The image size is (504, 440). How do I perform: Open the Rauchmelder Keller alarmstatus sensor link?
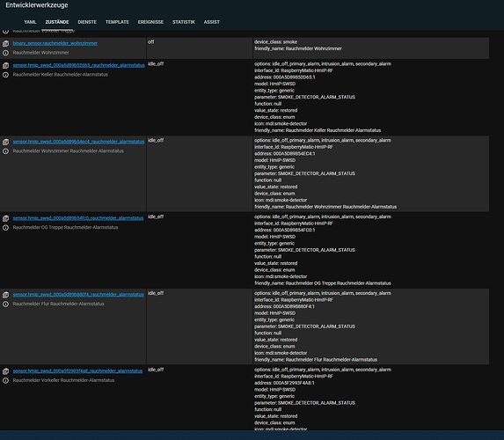coord(79,65)
